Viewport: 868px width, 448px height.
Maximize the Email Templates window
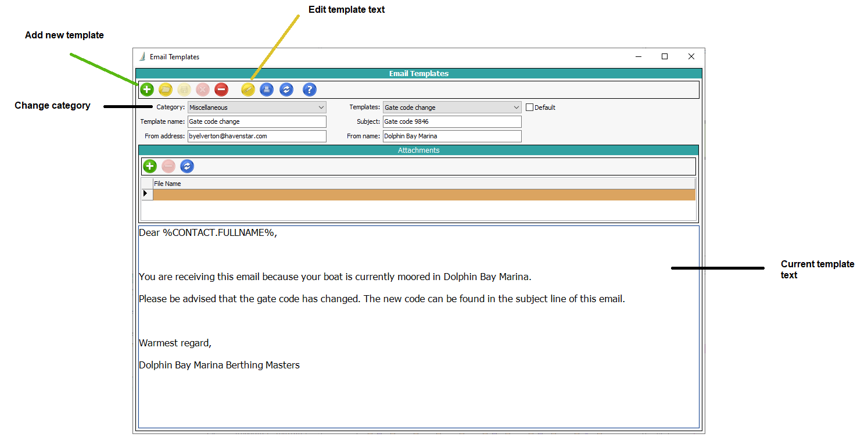coord(665,57)
